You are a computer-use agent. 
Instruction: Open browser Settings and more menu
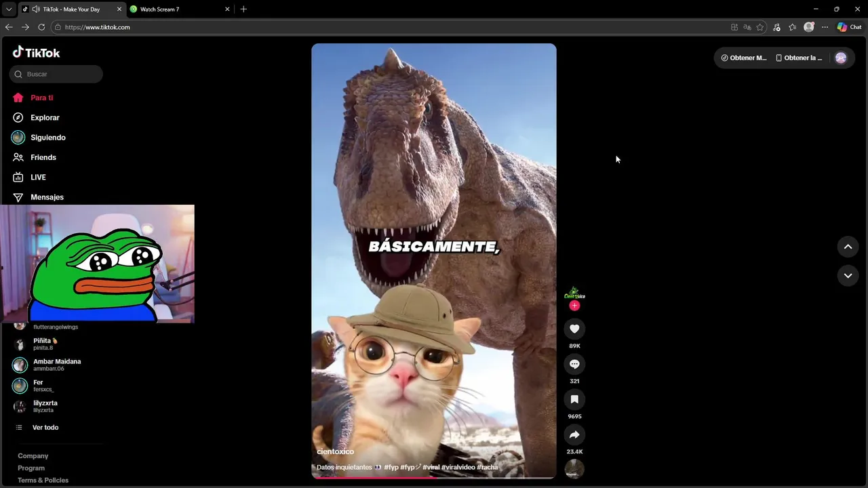coord(825,27)
